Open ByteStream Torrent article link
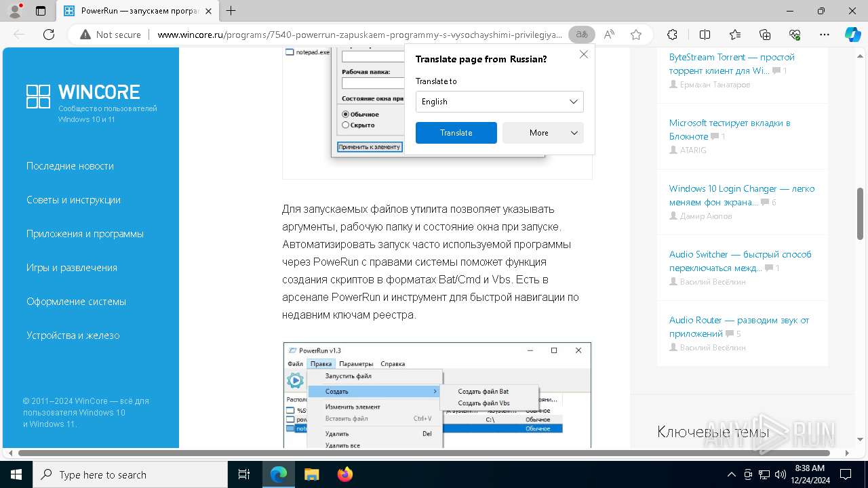This screenshot has height=488, width=868. click(x=732, y=64)
